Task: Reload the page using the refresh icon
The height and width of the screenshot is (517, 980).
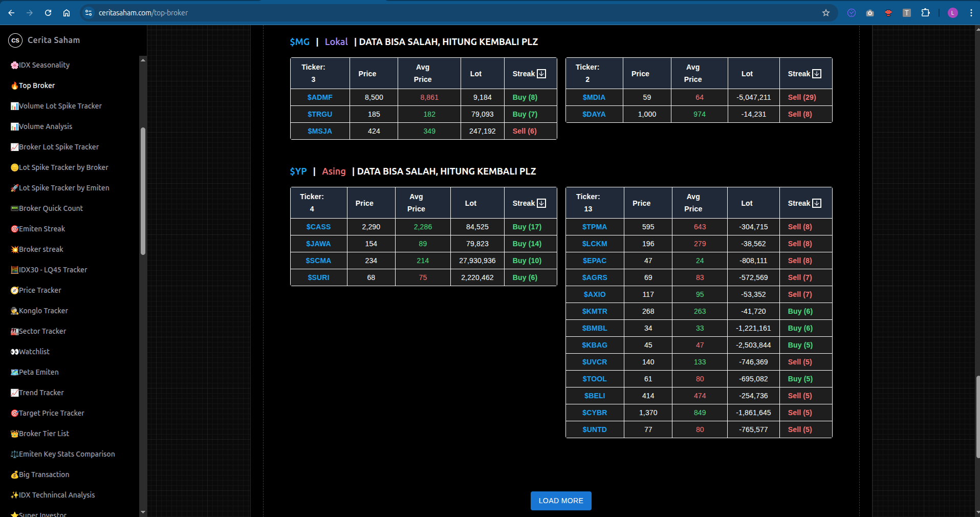Action: click(x=48, y=13)
